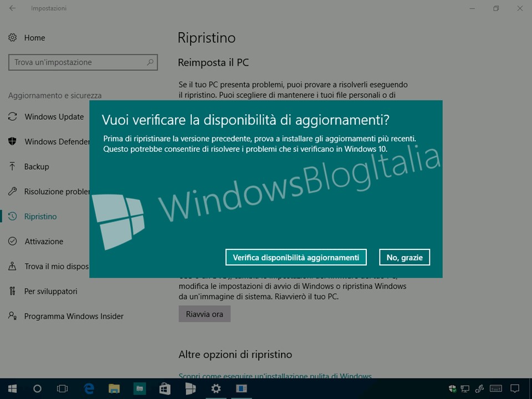Focus the Trova un'impostazione search field
The image size is (532, 399).
pos(83,62)
